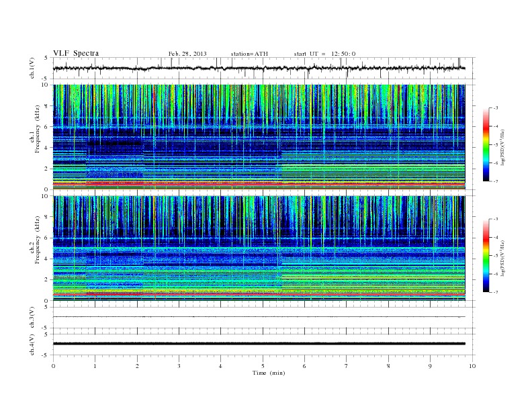
Task: Click the '8' kHz tick on the ch.1 frequency axis
Action: tap(46, 106)
